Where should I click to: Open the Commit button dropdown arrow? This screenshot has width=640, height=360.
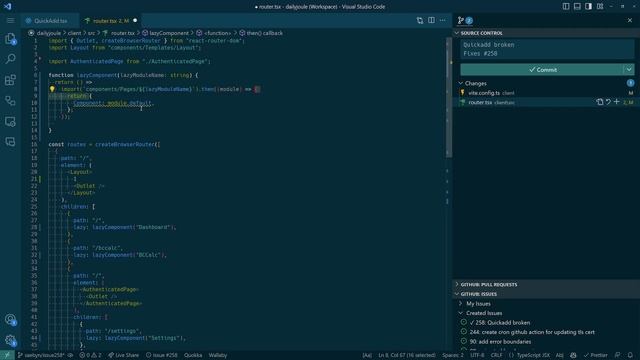(629, 69)
